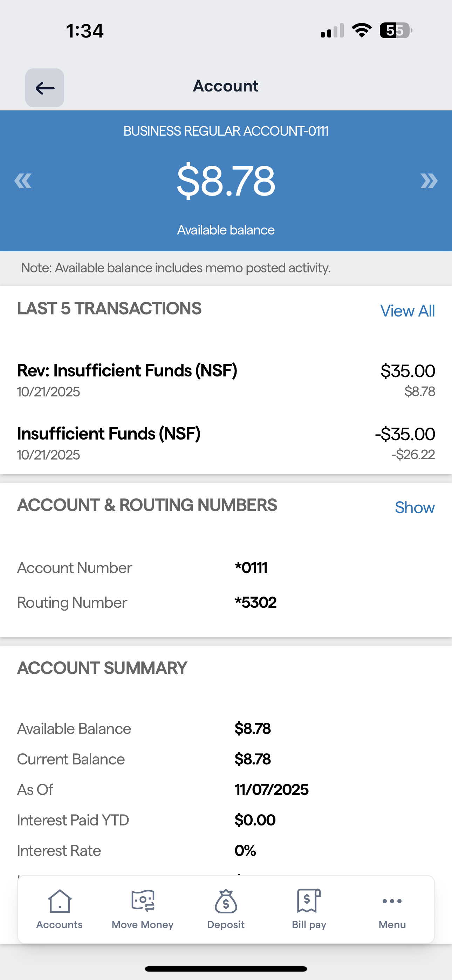Open the Move Money icon
Screen dimensions: 452x980
pos(143,901)
